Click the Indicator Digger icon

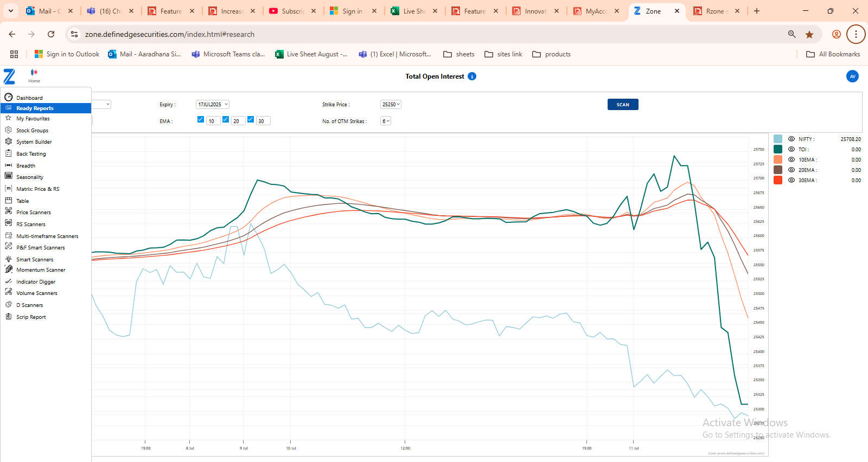(9, 281)
